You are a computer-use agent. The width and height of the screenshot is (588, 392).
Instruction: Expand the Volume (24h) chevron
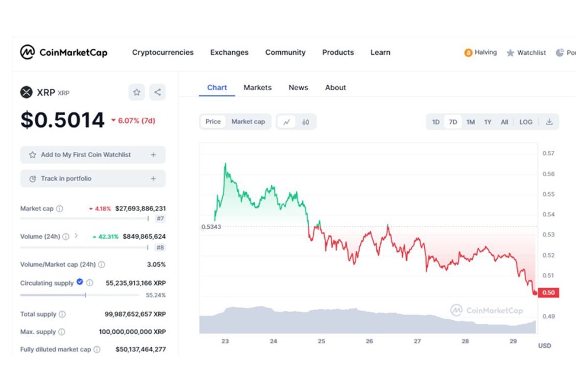pyautogui.click(x=76, y=236)
